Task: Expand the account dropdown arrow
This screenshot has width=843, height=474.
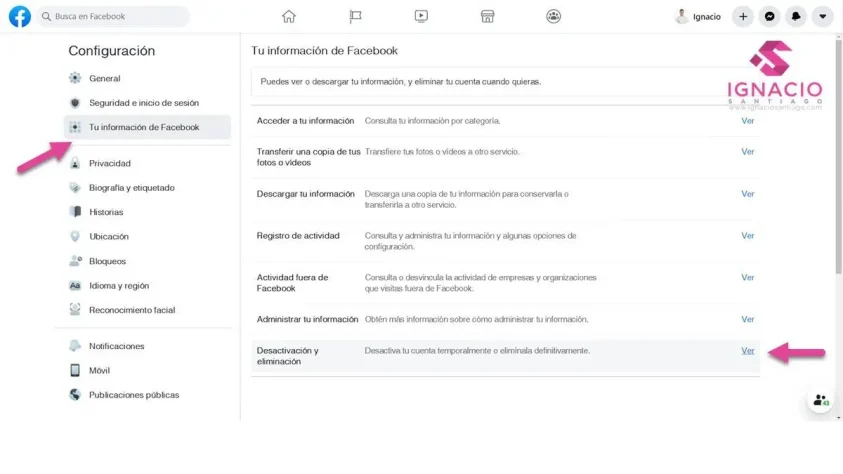Action: (823, 17)
